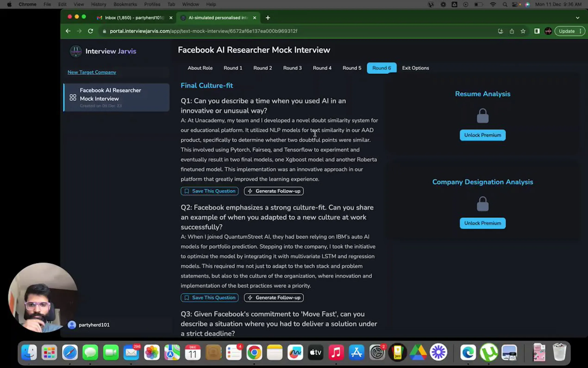Bookmark this page with star icon

(523, 31)
